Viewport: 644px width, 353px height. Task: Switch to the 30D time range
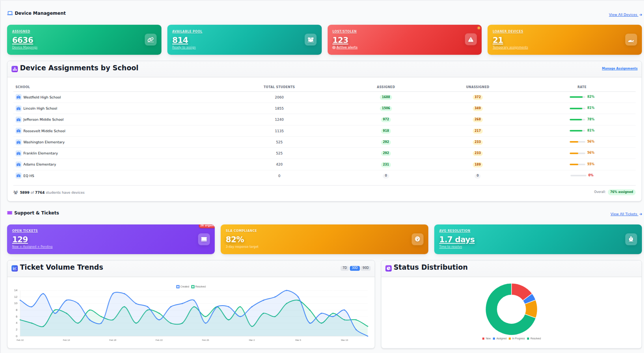click(x=355, y=268)
